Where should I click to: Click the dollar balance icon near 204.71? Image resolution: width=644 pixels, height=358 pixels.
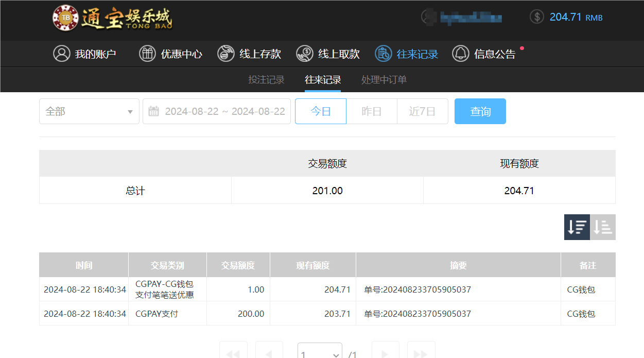pyautogui.click(x=536, y=16)
